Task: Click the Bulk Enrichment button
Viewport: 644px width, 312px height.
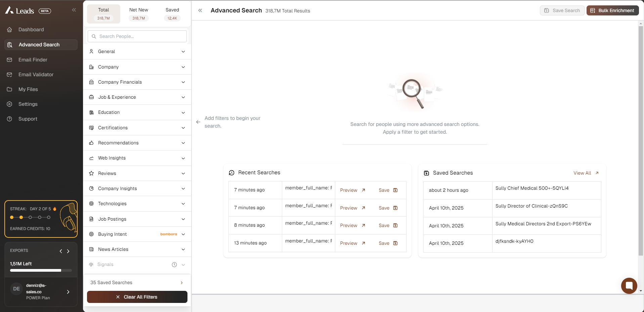Action: [612, 10]
